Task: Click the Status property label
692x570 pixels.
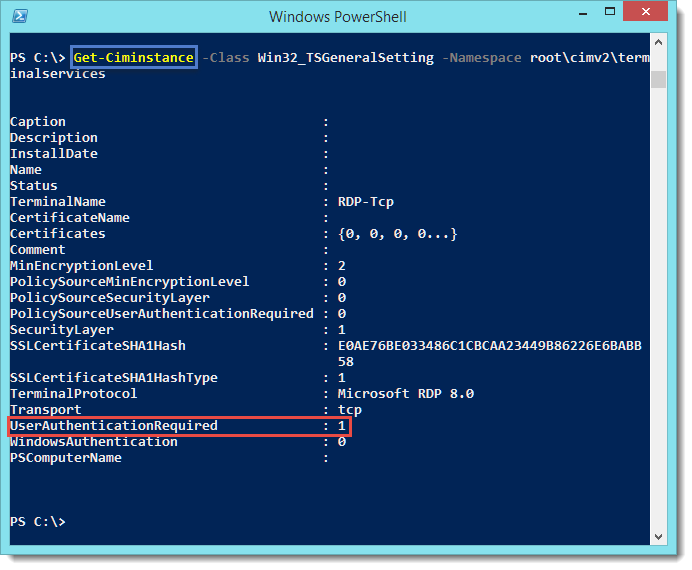Action: pyautogui.click(x=34, y=186)
